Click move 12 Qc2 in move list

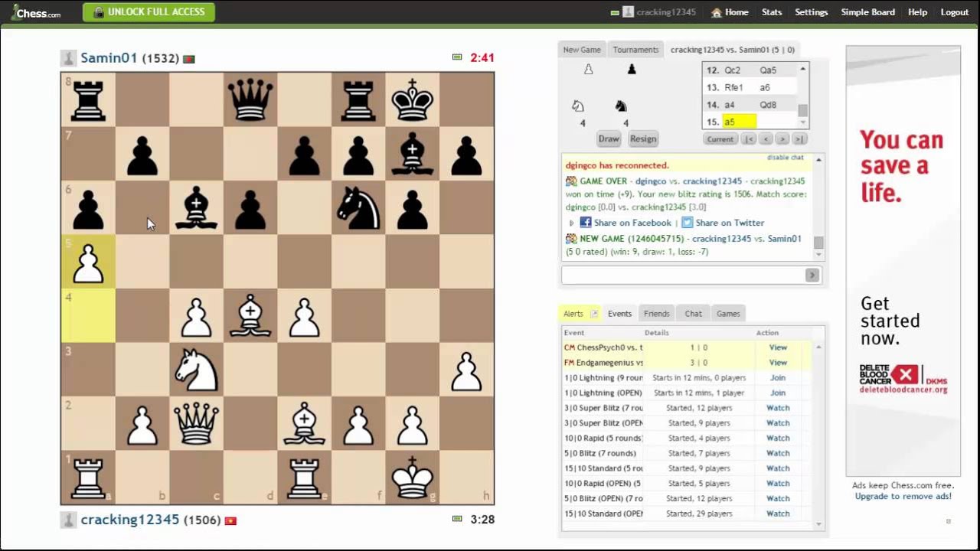732,70
